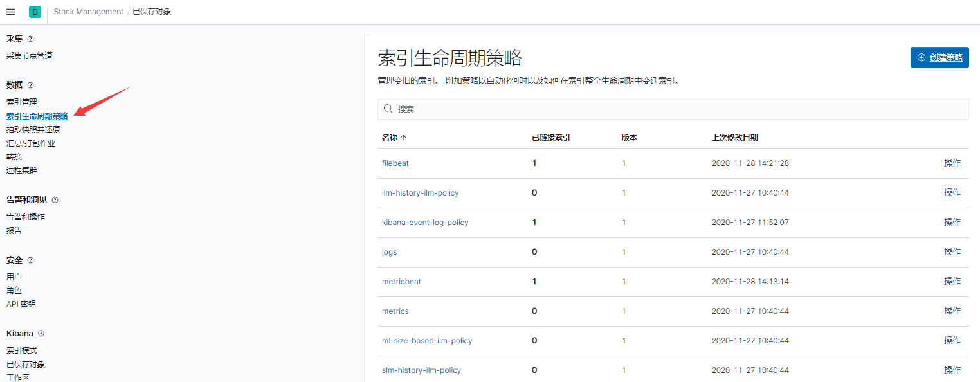Open the metricbeat policy

click(x=402, y=282)
